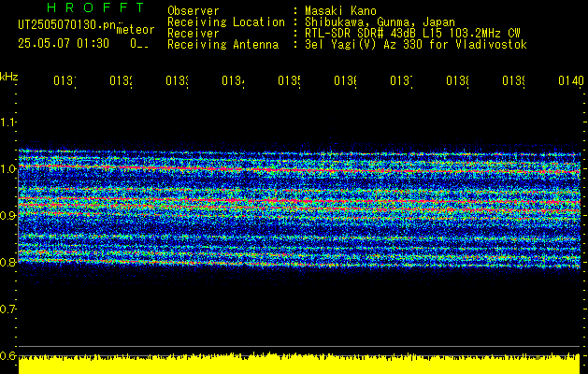This screenshot has width=588, height=374.
Task: Select the observer name Masaki Kano
Action: (x=340, y=11)
